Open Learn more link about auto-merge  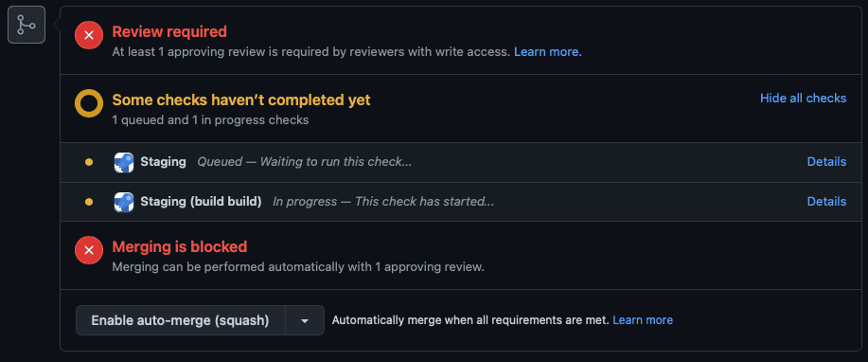point(643,320)
